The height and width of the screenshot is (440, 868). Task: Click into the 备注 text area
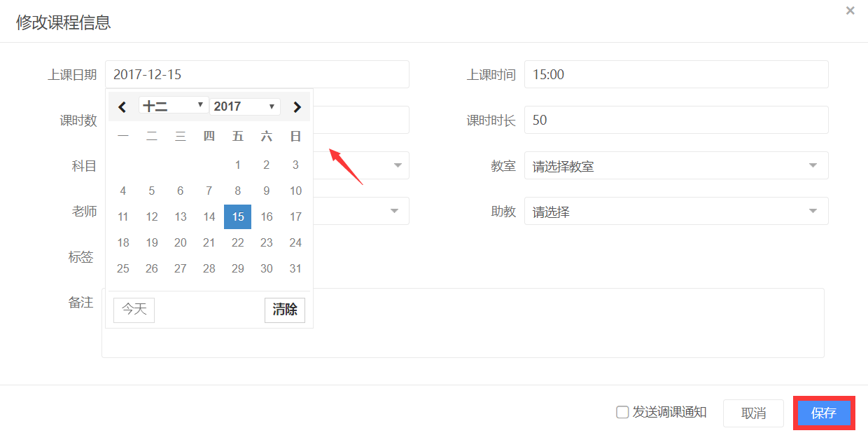[463, 323]
